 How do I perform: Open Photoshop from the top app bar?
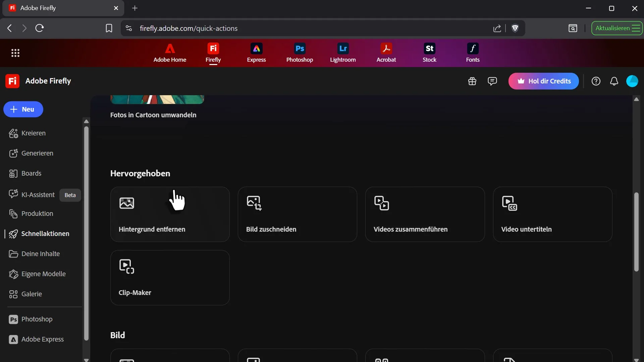300,53
